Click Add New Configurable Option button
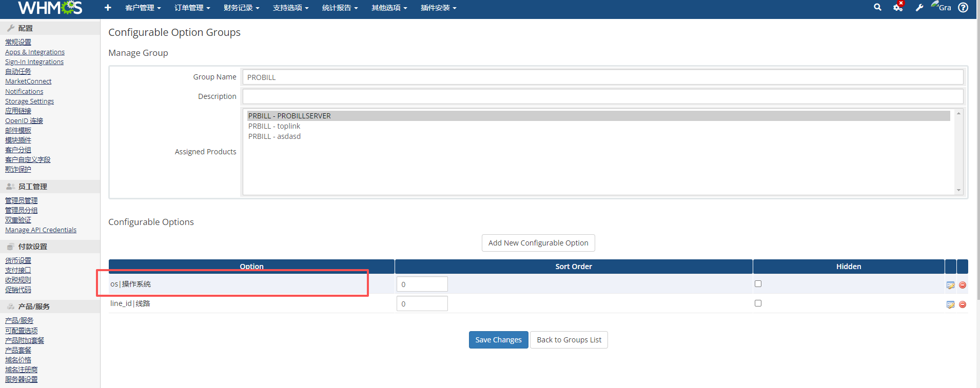This screenshot has height=388, width=980. (x=538, y=243)
